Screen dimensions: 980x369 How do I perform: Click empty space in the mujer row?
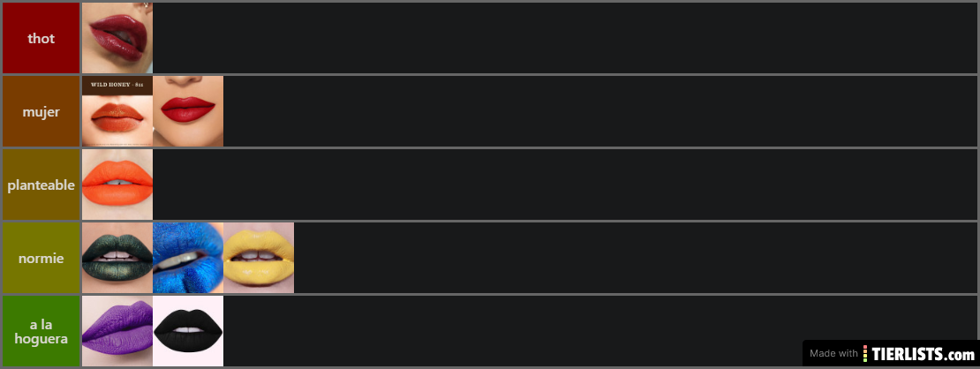(x=600, y=111)
